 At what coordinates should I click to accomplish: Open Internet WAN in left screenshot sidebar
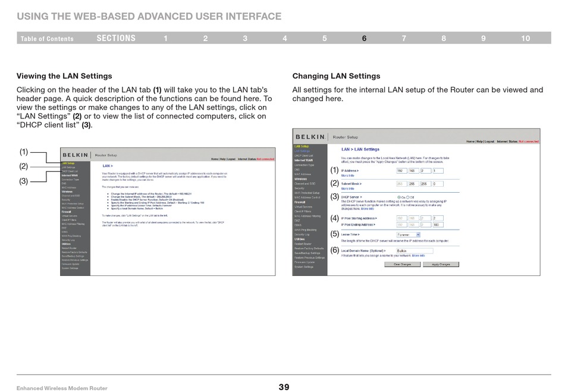coord(70,175)
